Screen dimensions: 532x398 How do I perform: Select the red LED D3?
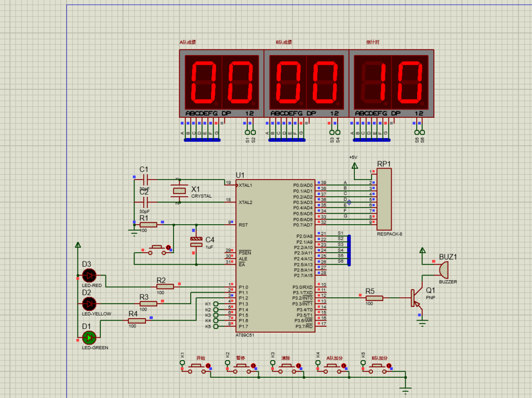(89, 276)
